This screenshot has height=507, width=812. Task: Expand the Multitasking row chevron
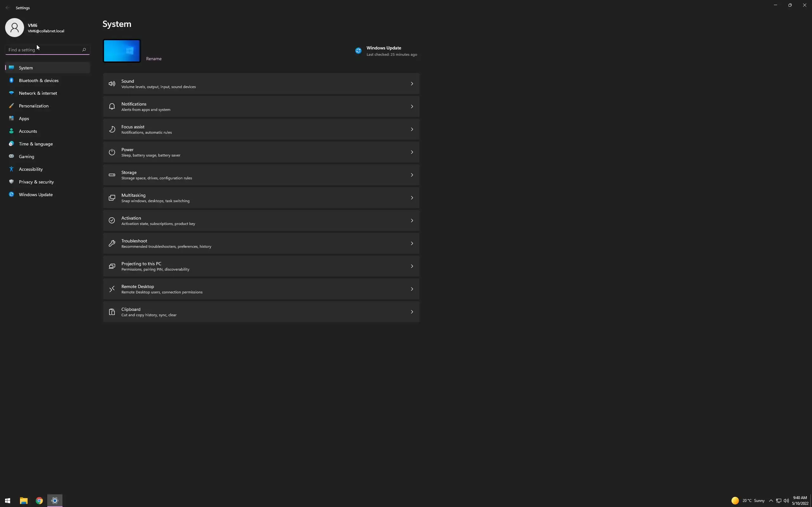click(412, 198)
